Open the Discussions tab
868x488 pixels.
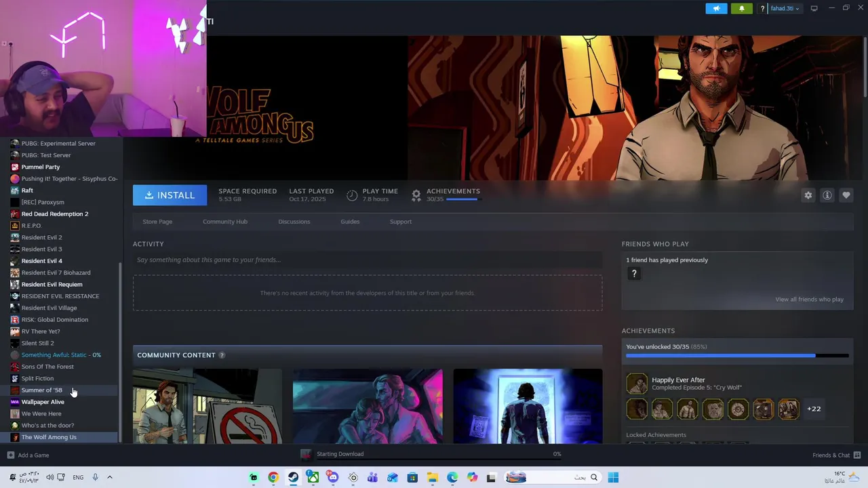tap(294, 222)
